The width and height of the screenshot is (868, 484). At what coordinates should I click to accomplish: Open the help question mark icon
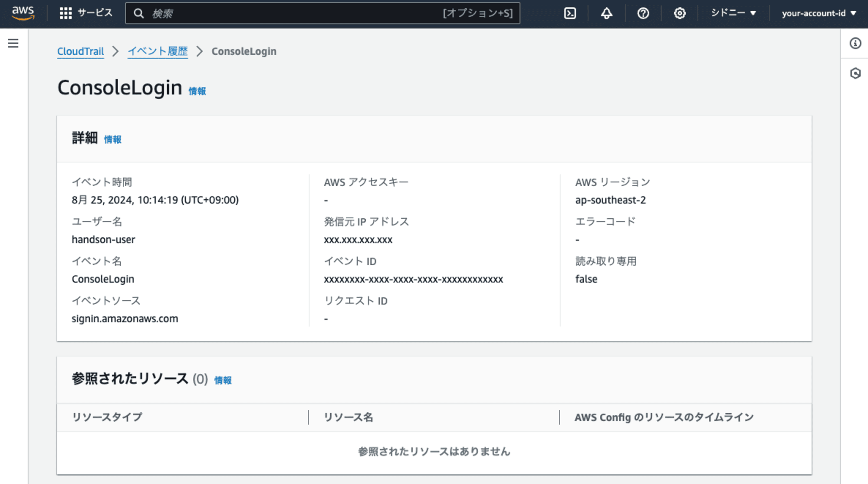tap(643, 13)
